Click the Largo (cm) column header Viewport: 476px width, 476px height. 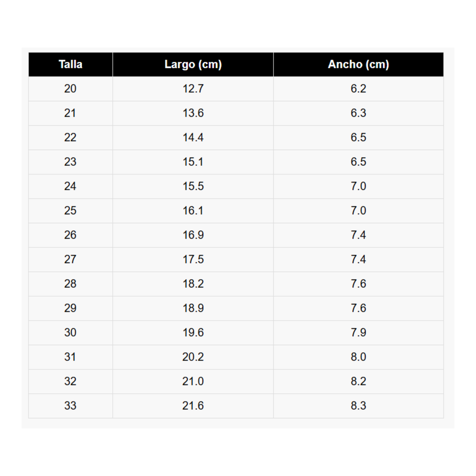pos(193,65)
